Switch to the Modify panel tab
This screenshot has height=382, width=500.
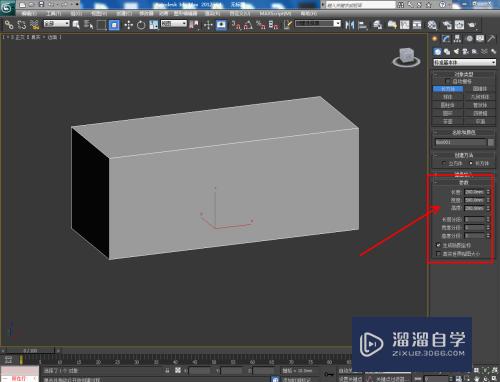pos(446,39)
